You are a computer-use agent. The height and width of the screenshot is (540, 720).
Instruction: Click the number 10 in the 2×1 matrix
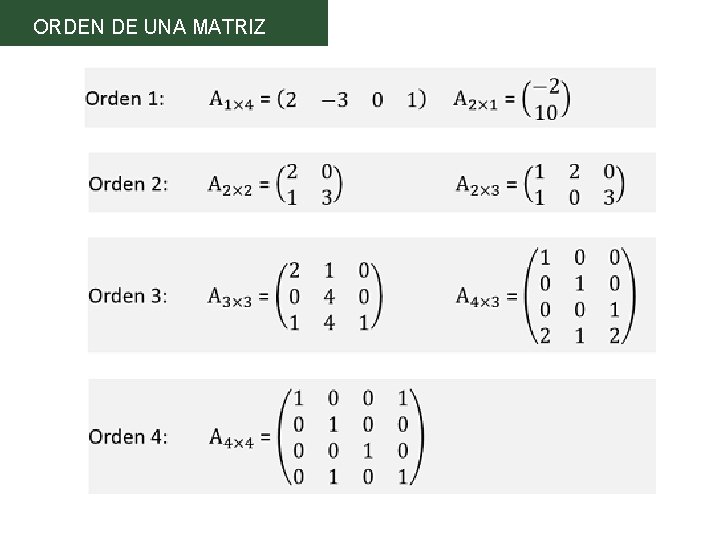(546, 112)
